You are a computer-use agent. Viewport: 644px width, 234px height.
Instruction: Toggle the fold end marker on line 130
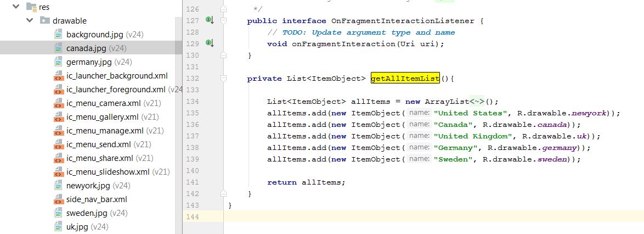click(223, 55)
